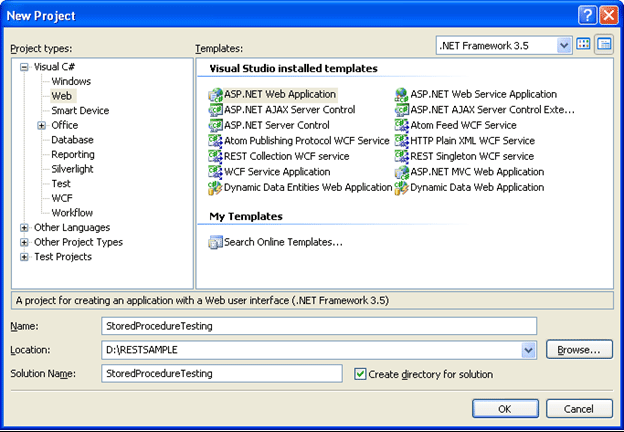This screenshot has height=432, width=624.
Task: Click the Visual C# root label
Action: [x=54, y=67]
